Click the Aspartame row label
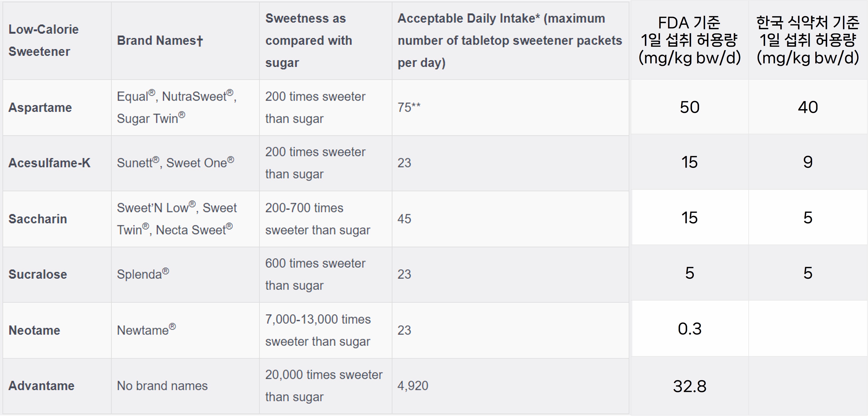The height and width of the screenshot is (416, 868). 40,108
